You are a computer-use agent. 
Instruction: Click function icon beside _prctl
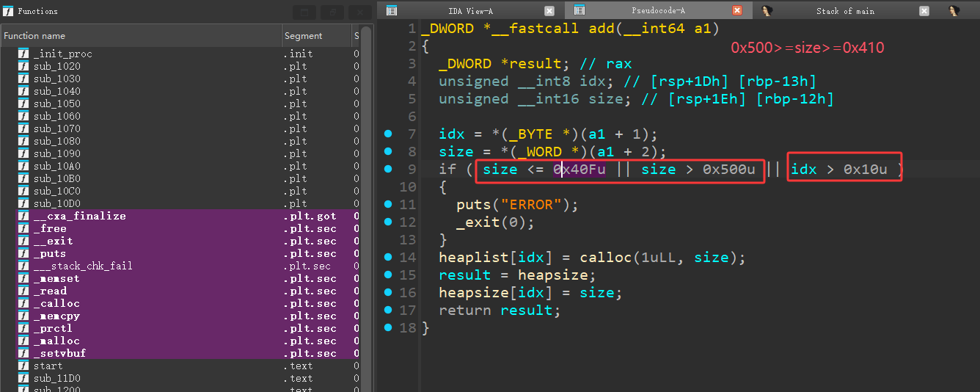(x=23, y=328)
